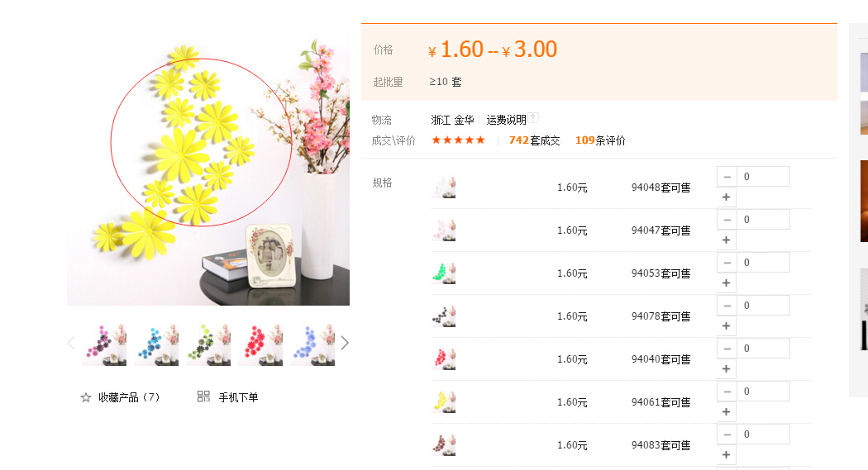View the blue flower thumbnail
Screen dimensions: 868x470
[156, 344]
